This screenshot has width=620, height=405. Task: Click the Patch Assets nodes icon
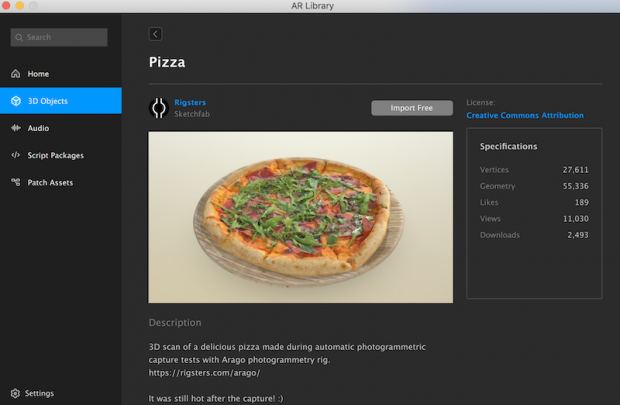coord(16,182)
